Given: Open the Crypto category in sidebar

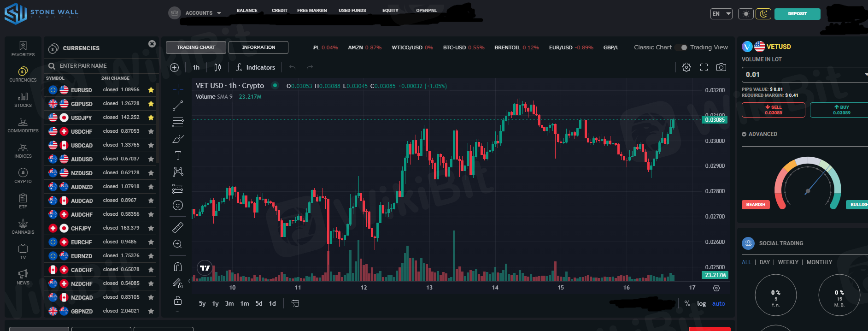Looking at the screenshot, I should [23, 176].
